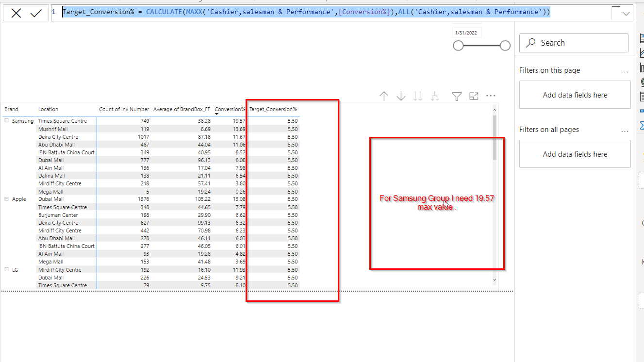Screen dimensions: 644x362
Task: Sort by the Brand column header
Action: [12, 109]
